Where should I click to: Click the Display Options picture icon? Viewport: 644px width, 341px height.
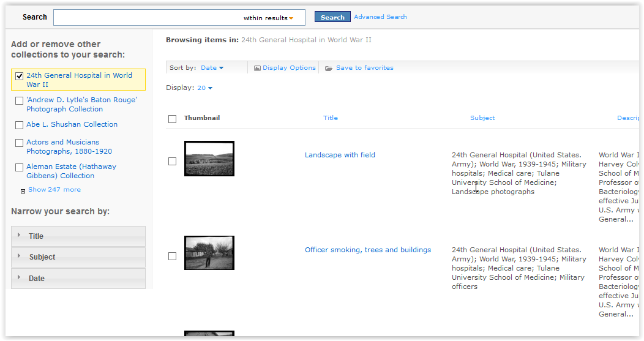257,68
